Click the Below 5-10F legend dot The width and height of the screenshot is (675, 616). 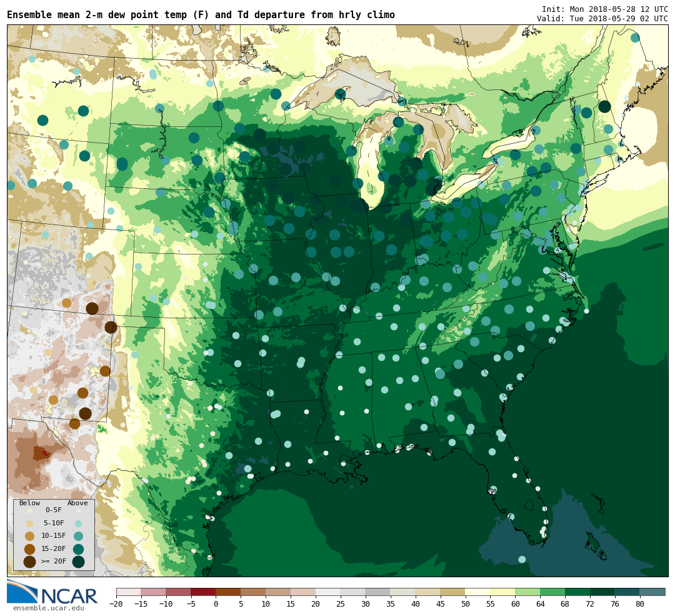(30, 523)
